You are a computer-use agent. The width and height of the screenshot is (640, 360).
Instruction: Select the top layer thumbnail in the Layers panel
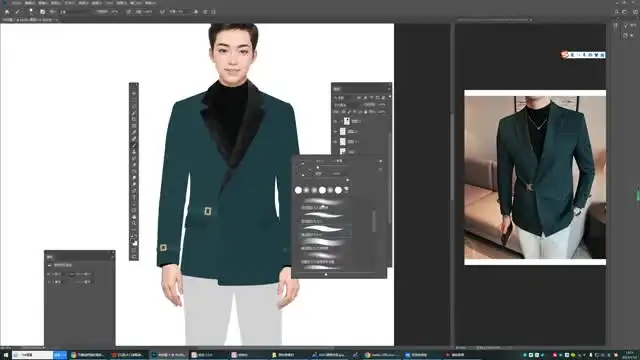[347, 121]
